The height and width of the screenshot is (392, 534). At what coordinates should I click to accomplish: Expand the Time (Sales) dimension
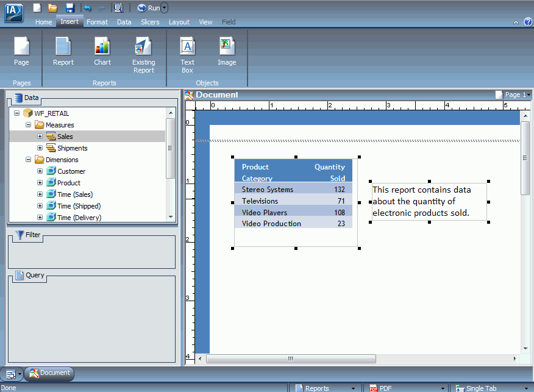pos(40,194)
